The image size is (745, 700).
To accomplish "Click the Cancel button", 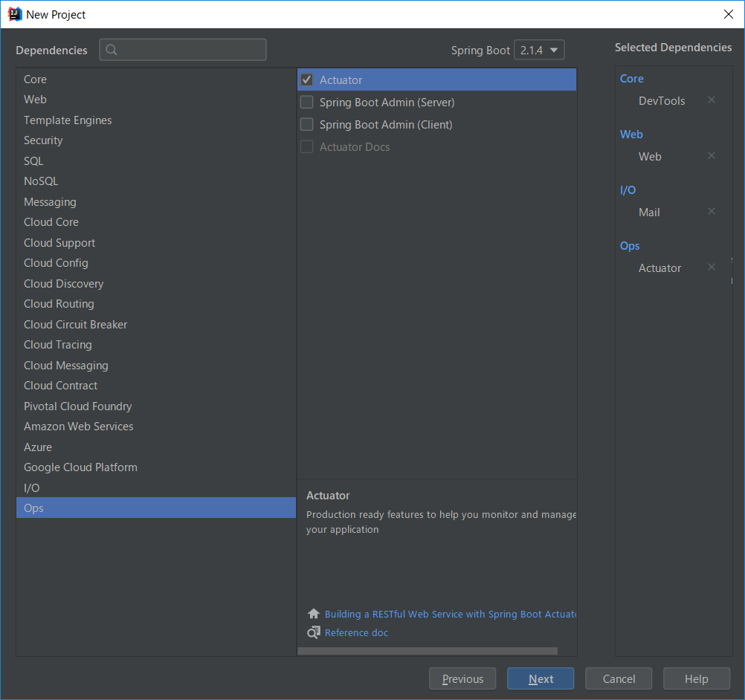I will pyautogui.click(x=619, y=678).
